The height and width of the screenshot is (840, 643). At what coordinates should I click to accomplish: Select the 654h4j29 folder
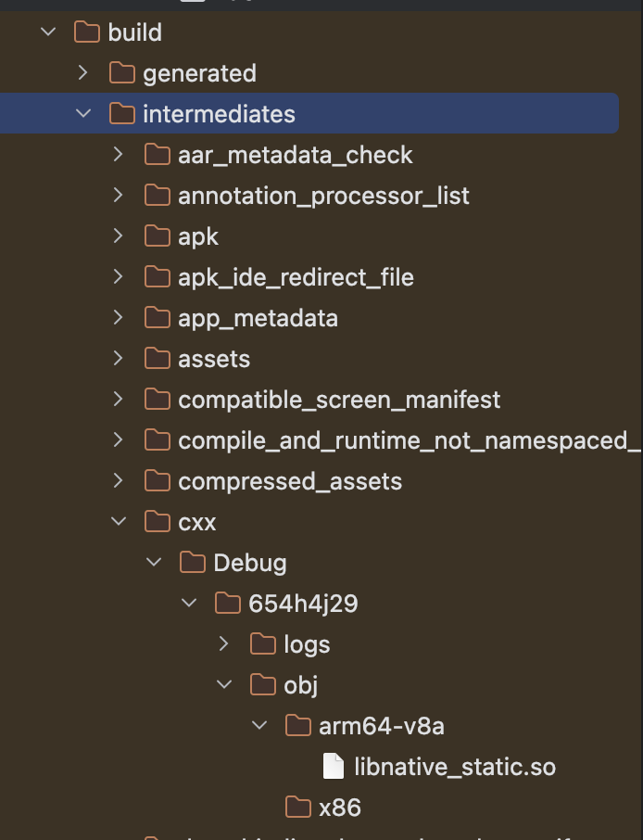click(303, 604)
